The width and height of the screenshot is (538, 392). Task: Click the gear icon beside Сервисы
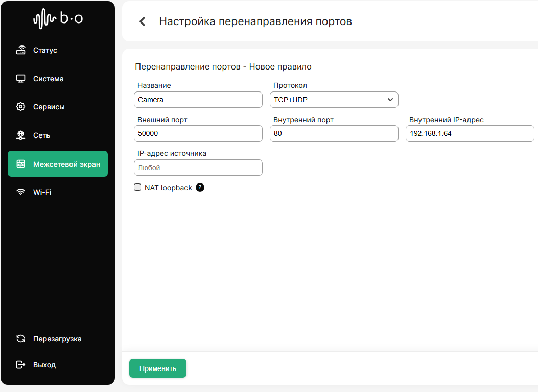click(x=21, y=107)
